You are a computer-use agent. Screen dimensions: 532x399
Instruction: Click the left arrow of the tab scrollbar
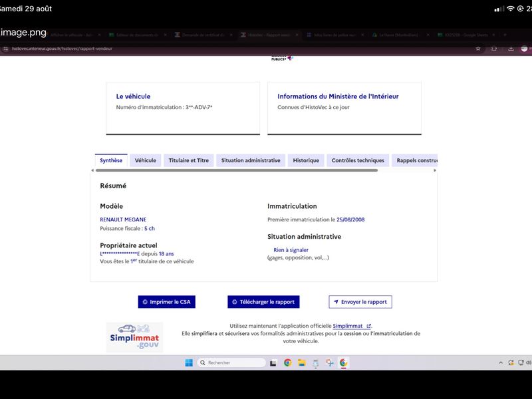pos(92,170)
